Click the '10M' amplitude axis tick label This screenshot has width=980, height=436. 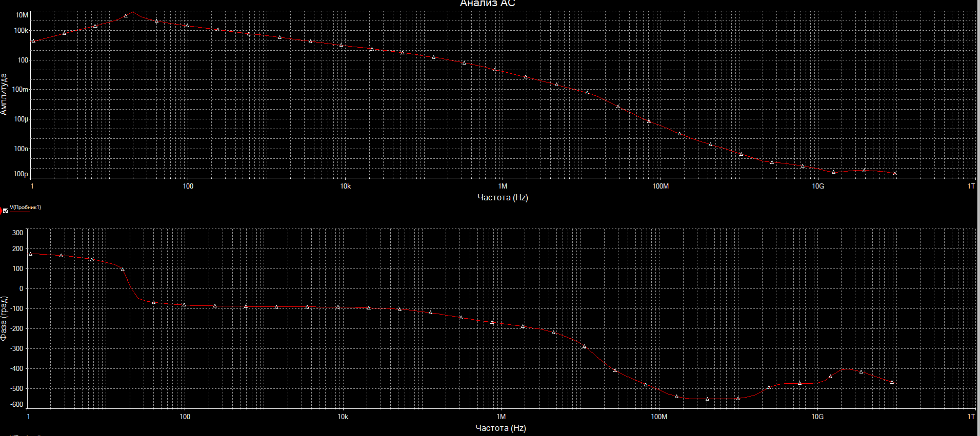click(x=22, y=15)
